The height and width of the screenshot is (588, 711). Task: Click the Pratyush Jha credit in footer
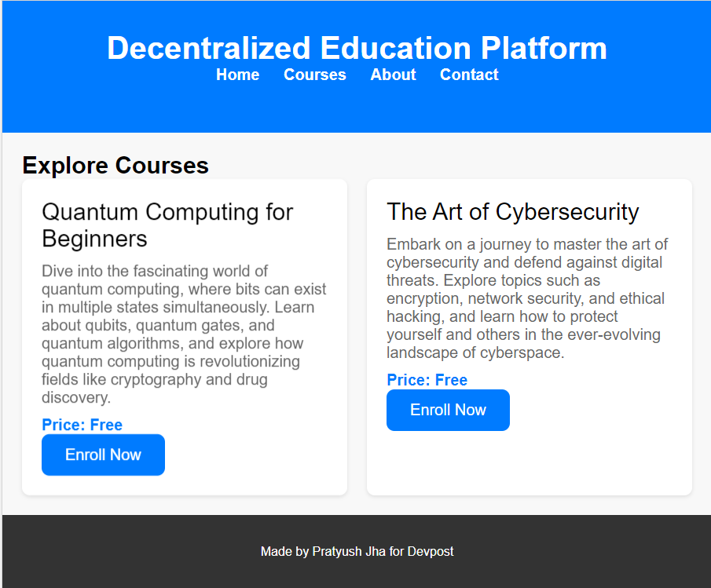pos(351,551)
